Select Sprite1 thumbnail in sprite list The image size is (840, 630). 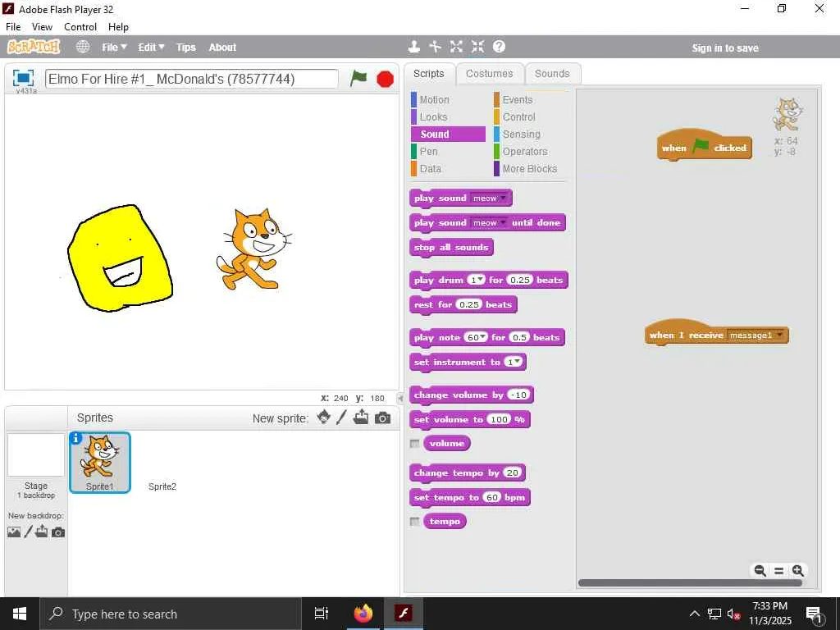(100, 463)
